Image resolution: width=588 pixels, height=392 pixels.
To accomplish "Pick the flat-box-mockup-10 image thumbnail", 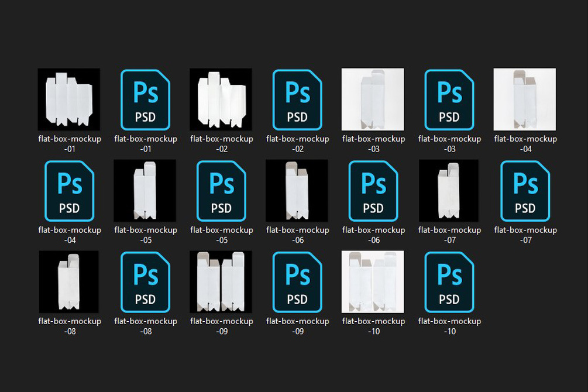I will pyautogui.click(x=373, y=282).
